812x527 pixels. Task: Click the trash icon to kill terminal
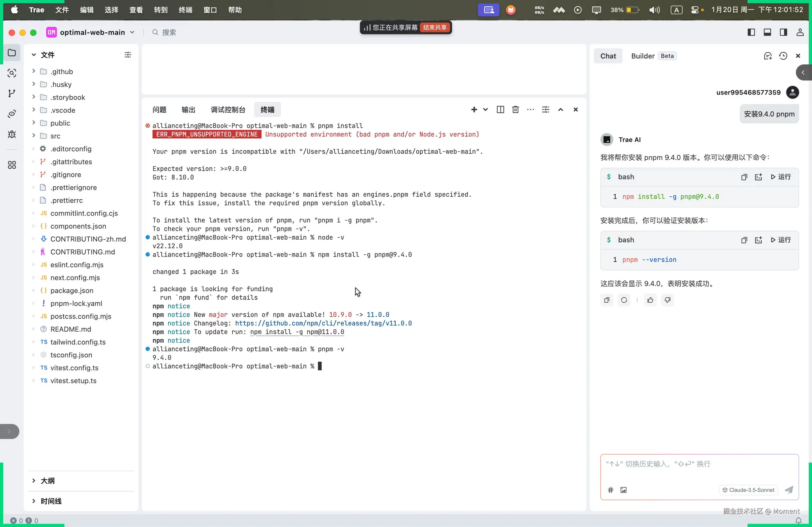(515, 109)
